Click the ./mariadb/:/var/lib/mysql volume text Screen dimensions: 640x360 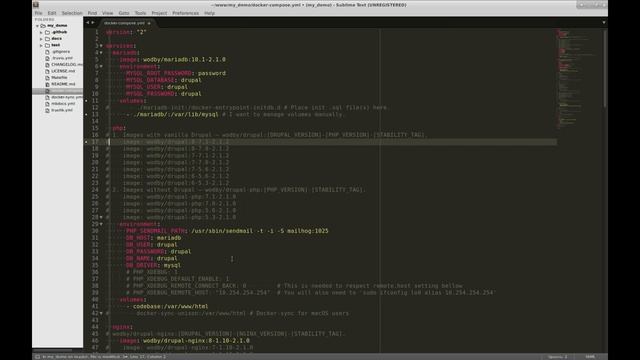click(x=176, y=115)
